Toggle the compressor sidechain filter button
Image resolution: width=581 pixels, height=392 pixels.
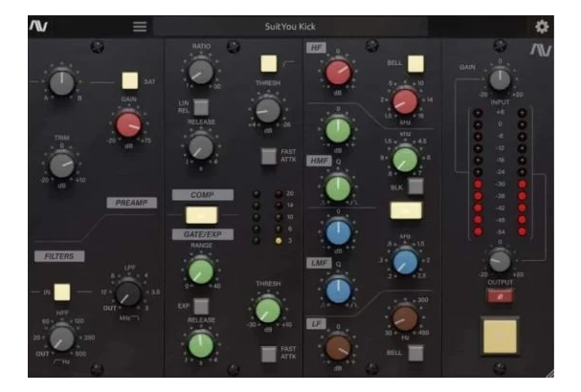269,64
